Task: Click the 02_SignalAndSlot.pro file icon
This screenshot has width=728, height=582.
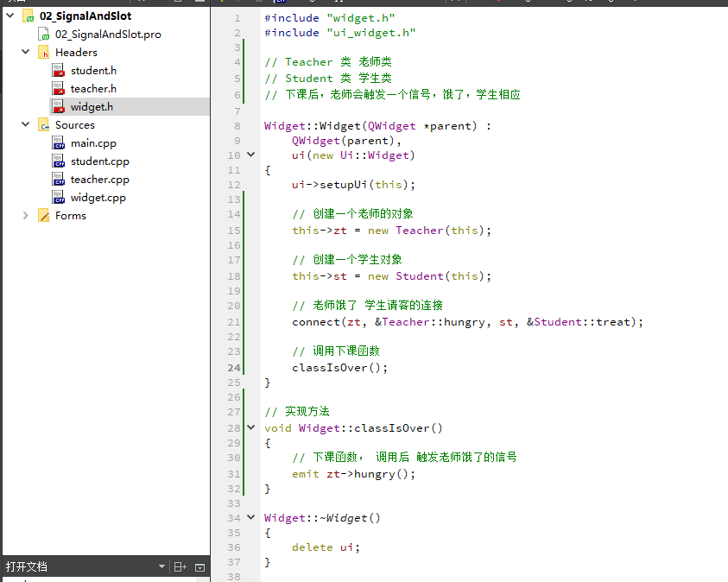Action: [44, 35]
